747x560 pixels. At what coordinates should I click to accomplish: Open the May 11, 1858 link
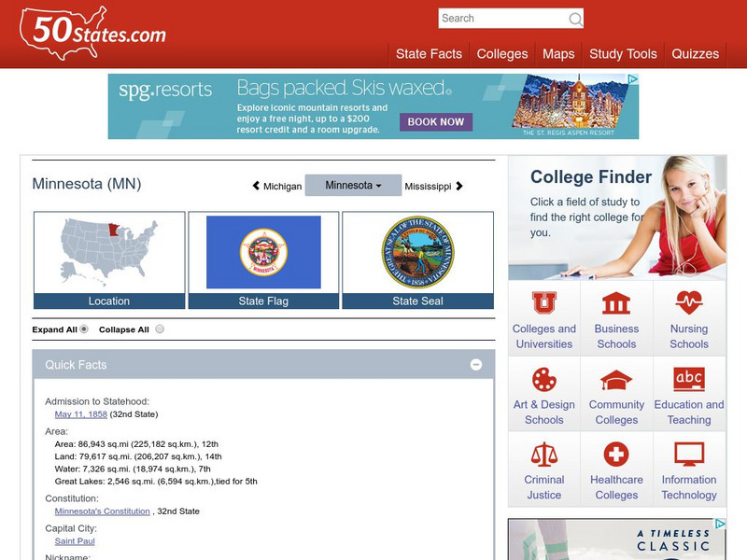point(81,414)
